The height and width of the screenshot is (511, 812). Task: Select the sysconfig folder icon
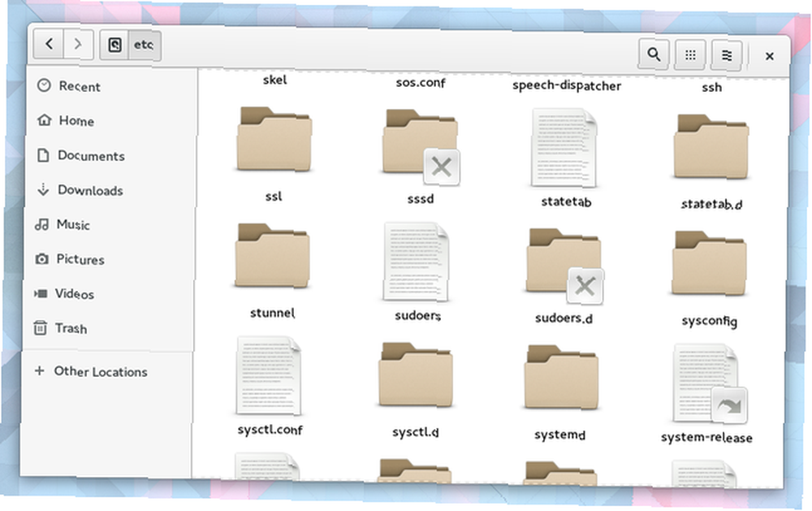(709, 263)
